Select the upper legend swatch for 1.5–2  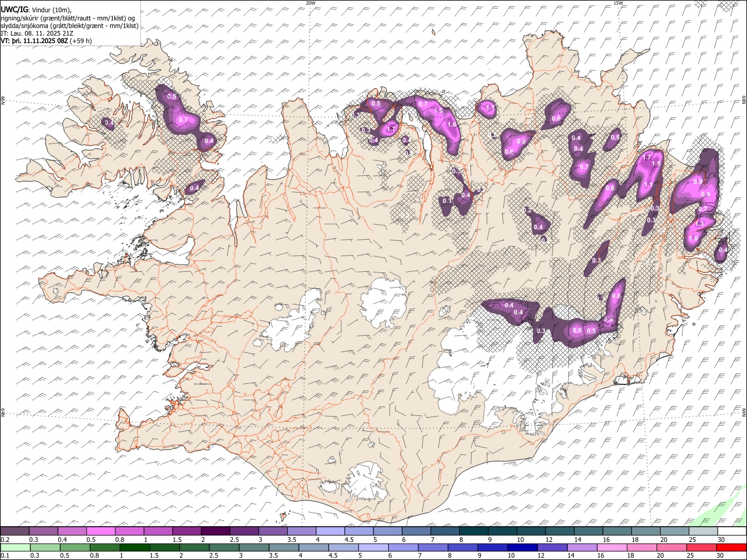187,531
